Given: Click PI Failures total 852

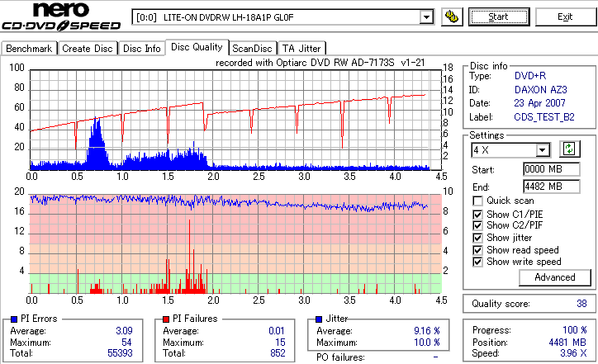Looking at the screenshot, I should click(x=278, y=353).
